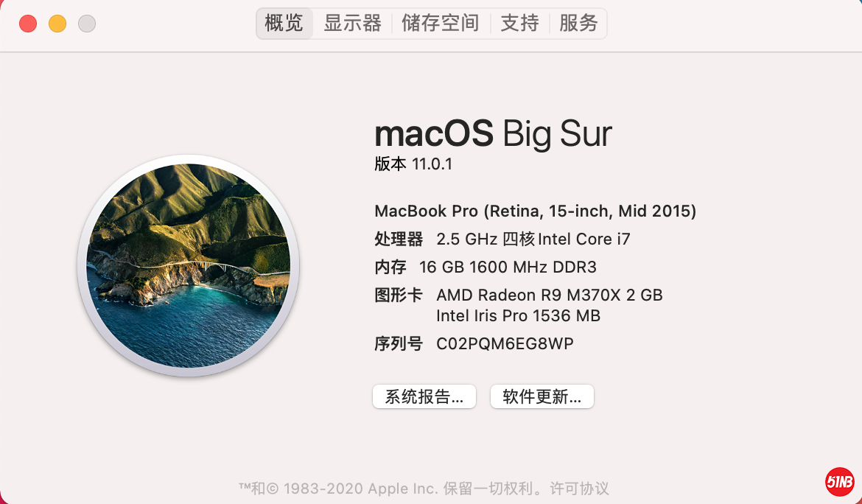862x504 pixels.
Task: Click the serial number C02PQM6EG8WP
Action: [x=505, y=343]
